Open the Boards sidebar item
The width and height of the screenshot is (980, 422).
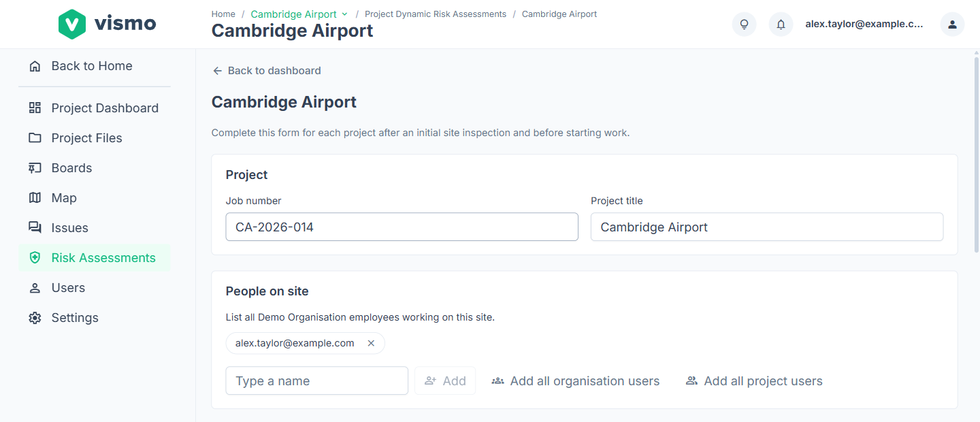[x=71, y=168]
